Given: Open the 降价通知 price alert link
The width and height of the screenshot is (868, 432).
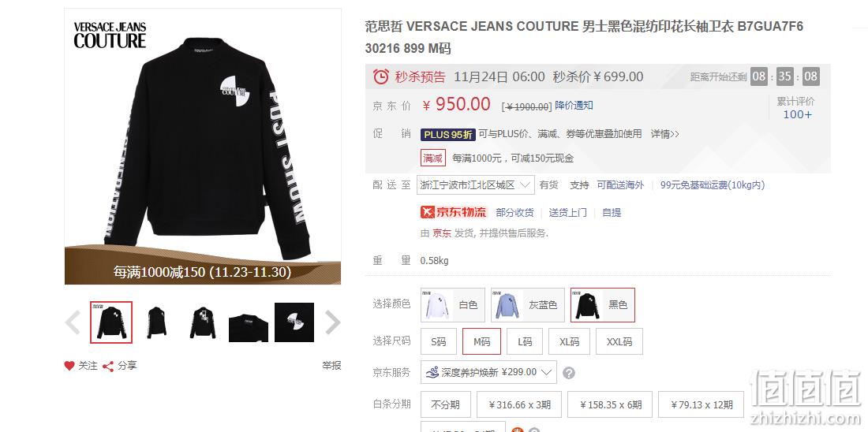Looking at the screenshot, I should [574, 105].
